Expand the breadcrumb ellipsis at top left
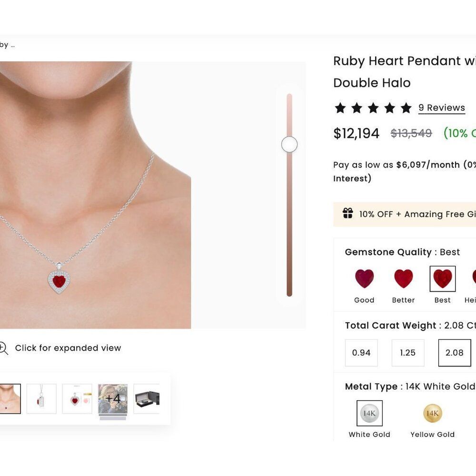The width and height of the screenshot is (476, 476). click(x=12, y=45)
